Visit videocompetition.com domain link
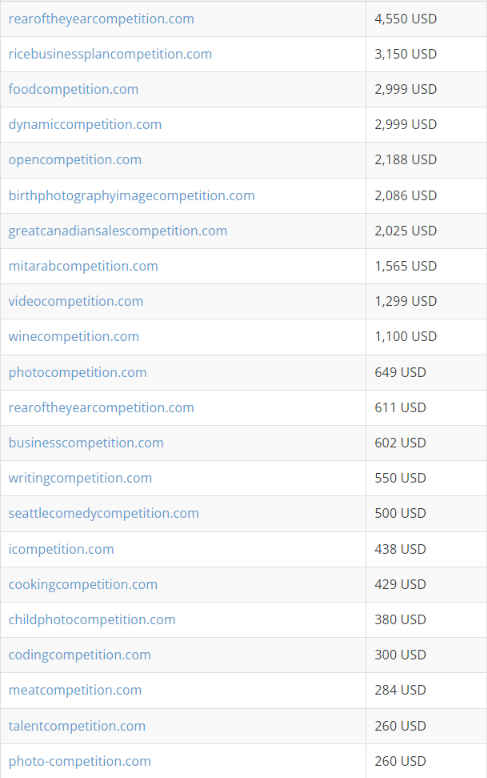This screenshot has height=778, width=487. point(76,301)
